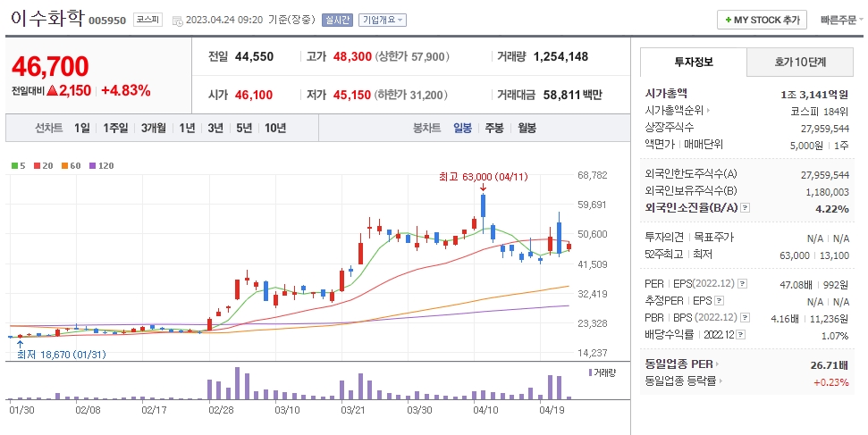Image resolution: width=868 pixels, height=435 pixels.
Task: Select the 1주일 line chart period
Action: [115, 128]
